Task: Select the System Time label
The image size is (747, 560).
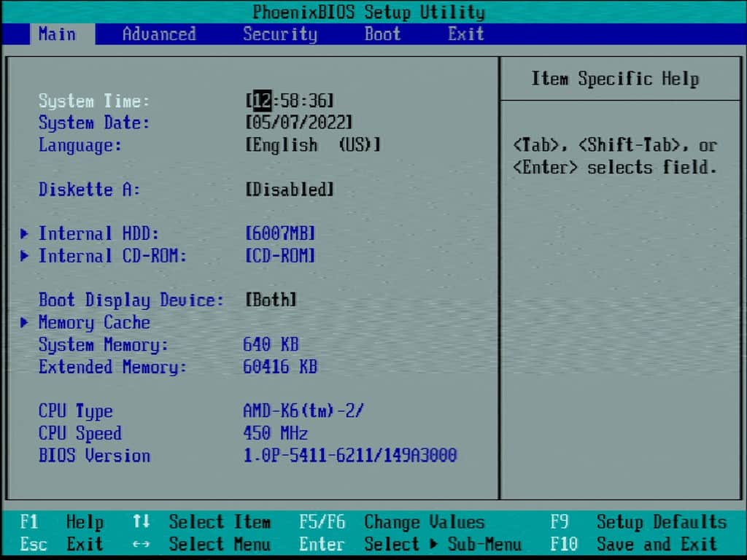Action: click(x=94, y=101)
